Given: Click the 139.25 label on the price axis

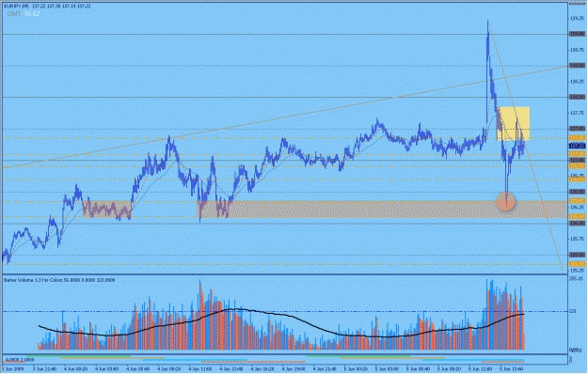Looking at the screenshot, I should [577, 19].
